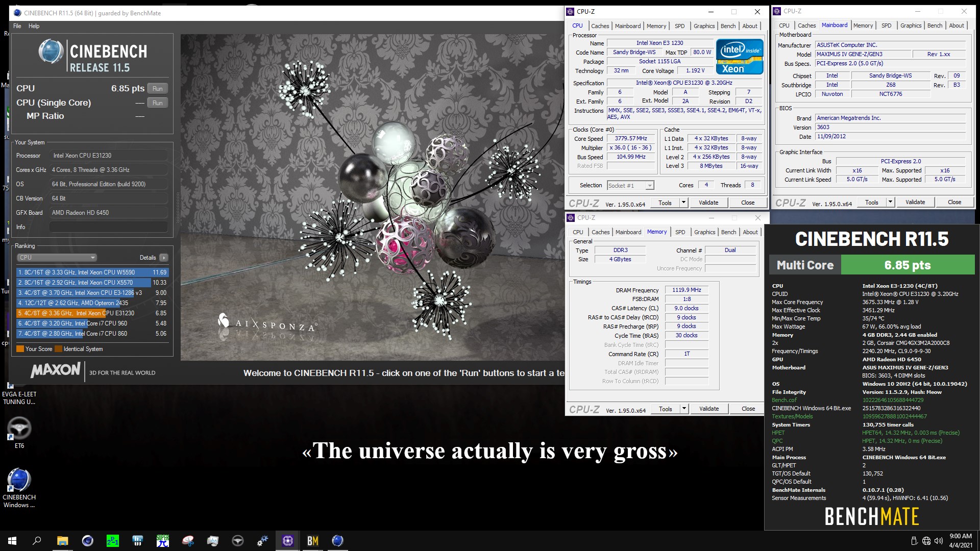The width and height of the screenshot is (980, 551).
Task: Select ranking row Xeon CPU X5570
Action: (92, 283)
